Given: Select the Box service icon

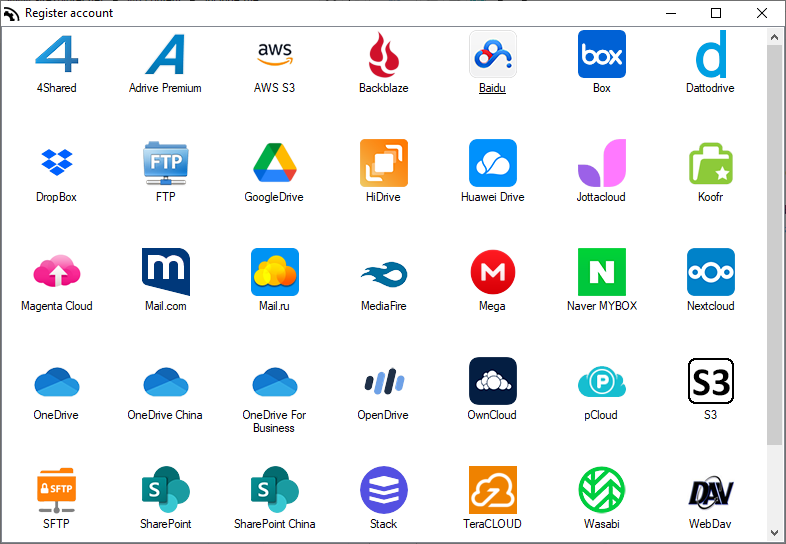Looking at the screenshot, I should (602, 54).
